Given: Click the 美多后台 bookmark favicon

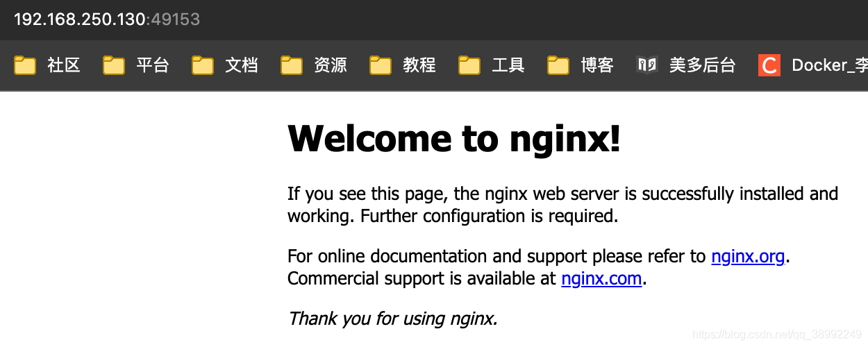Looking at the screenshot, I should coord(646,65).
